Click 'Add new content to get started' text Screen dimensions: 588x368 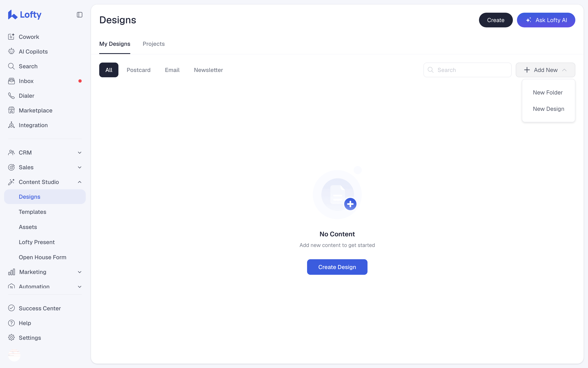[x=337, y=245]
